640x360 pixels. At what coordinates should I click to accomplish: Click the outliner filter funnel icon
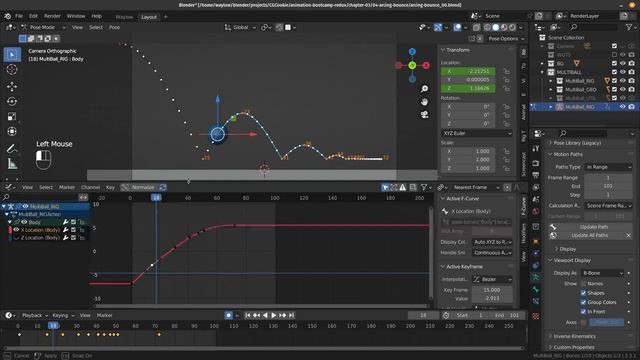click(629, 27)
